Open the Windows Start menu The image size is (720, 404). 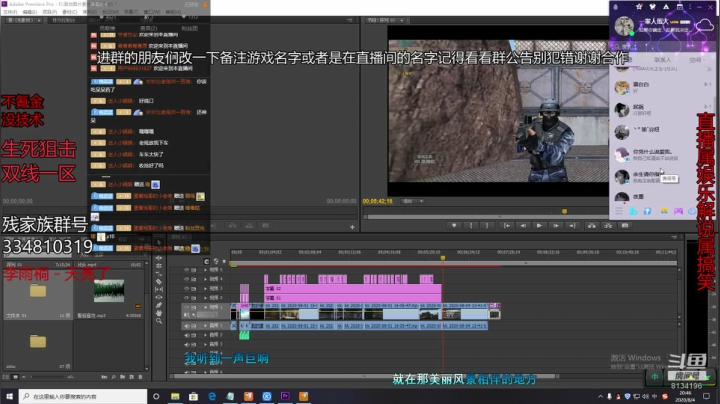point(9,396)
